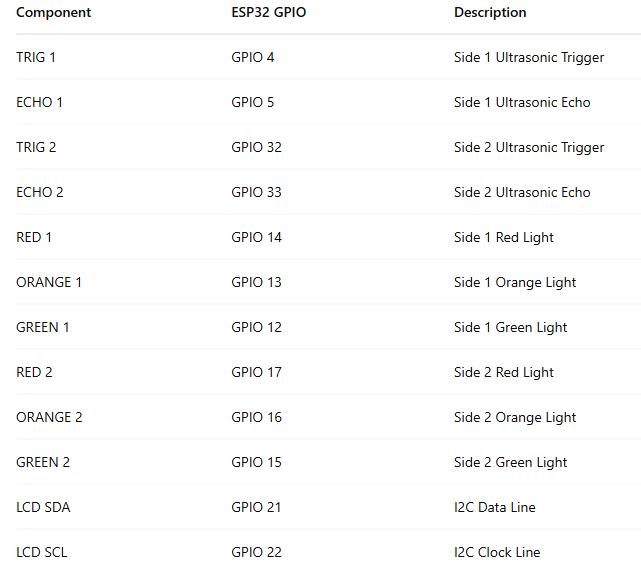Click the GPIO 22 cell

(256, 552)
